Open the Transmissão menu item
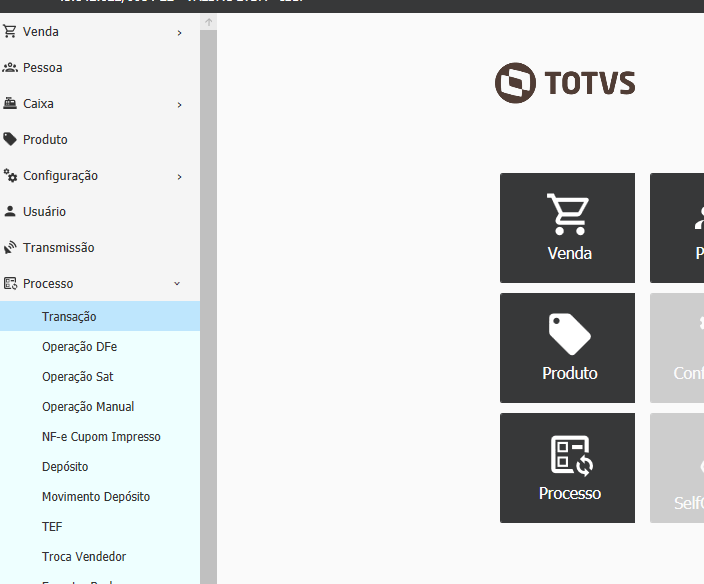This screenshot has width=704, height=584. (x=100, y=247)
